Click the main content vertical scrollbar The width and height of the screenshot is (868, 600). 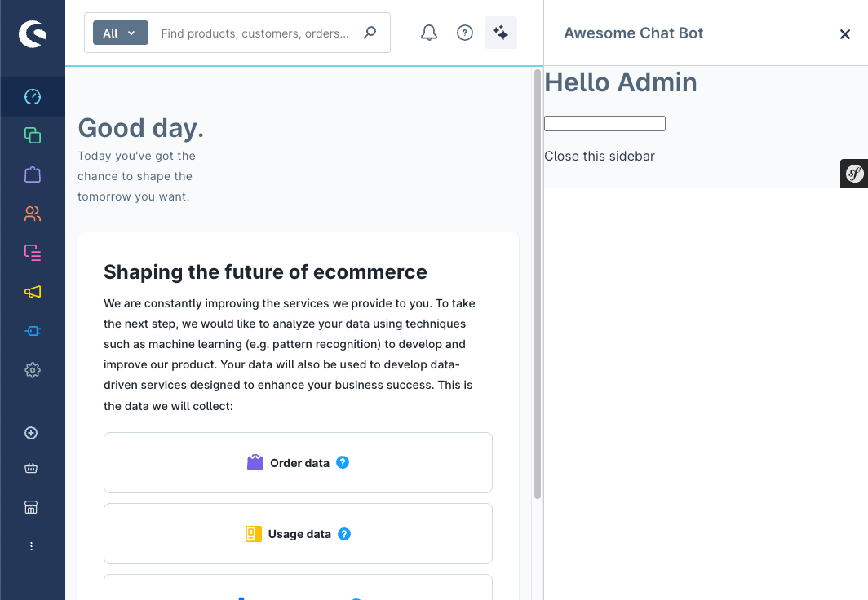tap(537, 285)
